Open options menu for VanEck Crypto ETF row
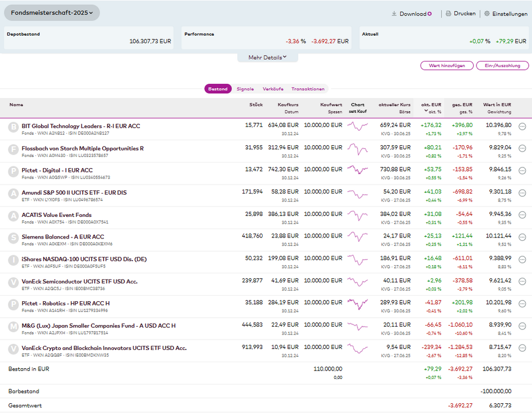The image size is (532, 416). click(x=522, y=349)
